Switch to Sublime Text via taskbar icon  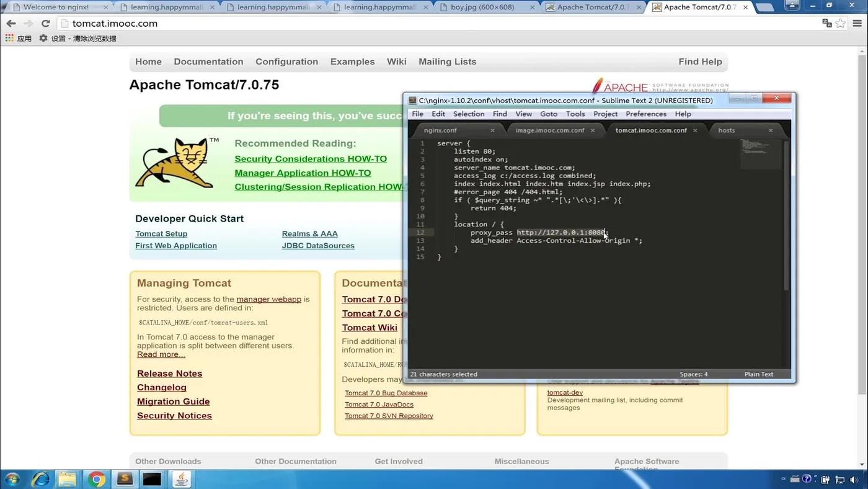point(125,479)
